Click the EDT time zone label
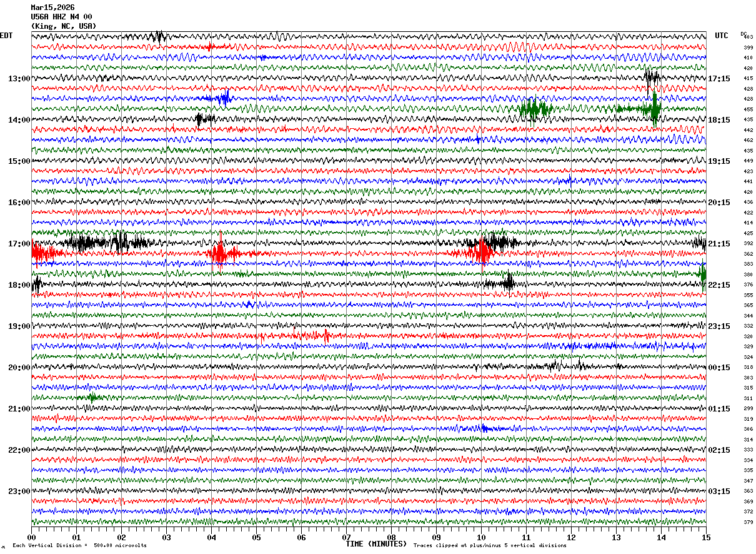 [x=6, y=36]
